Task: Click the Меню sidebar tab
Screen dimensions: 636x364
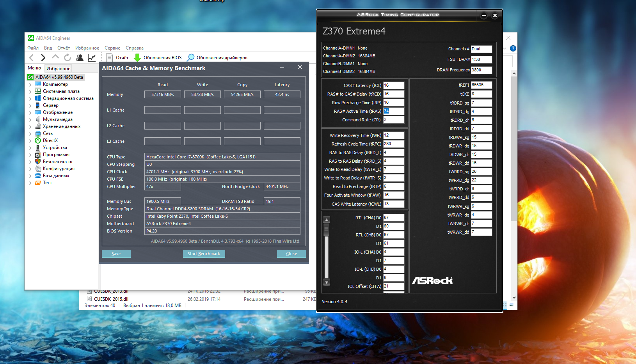Action: (34, 68)
